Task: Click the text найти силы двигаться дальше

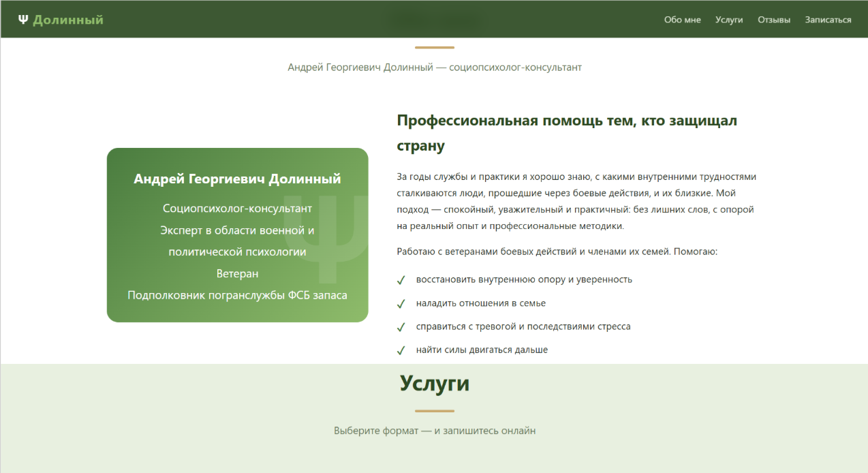Action: (x=482, y=350)
